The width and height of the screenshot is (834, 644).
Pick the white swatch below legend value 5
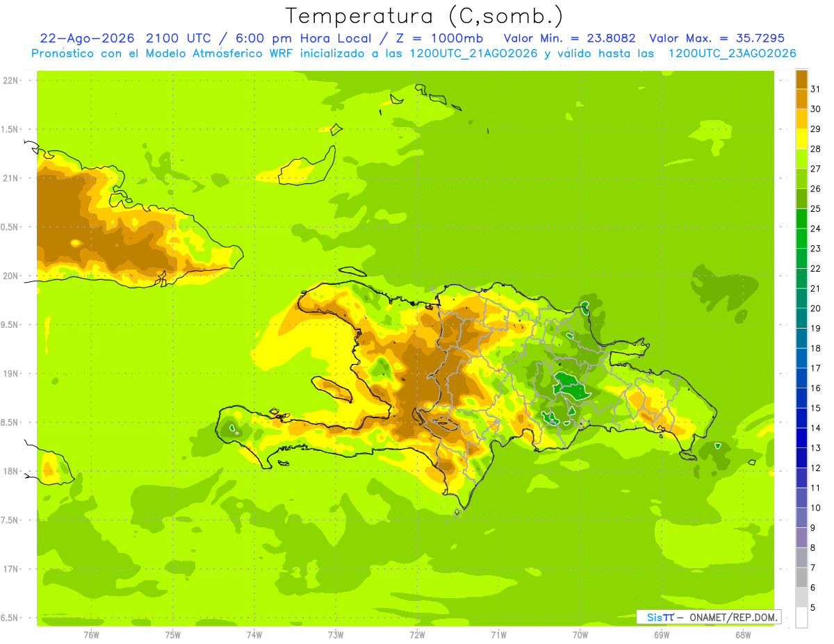coord(801,618)
